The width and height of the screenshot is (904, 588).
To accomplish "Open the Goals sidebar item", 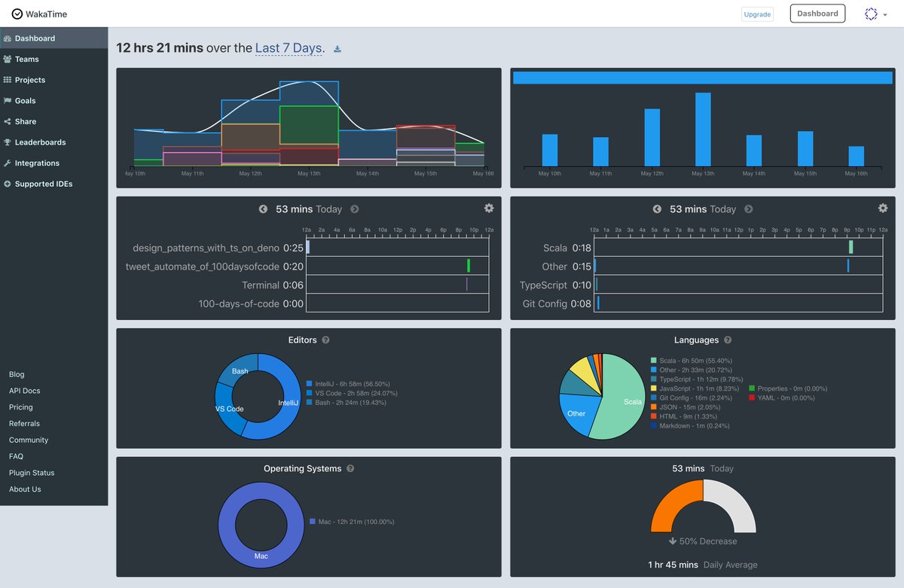I will 54,101.
